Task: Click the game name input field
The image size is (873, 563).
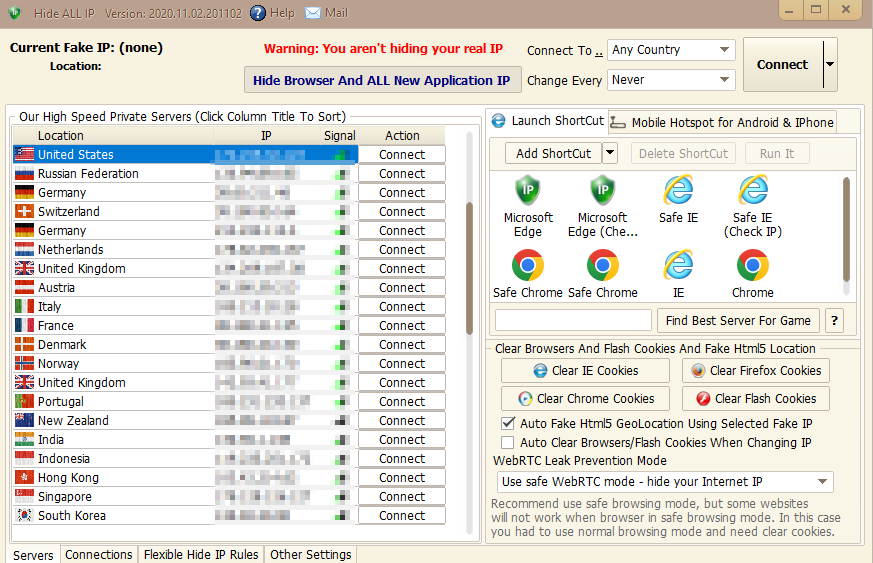Action: click(x=573, y=321)
